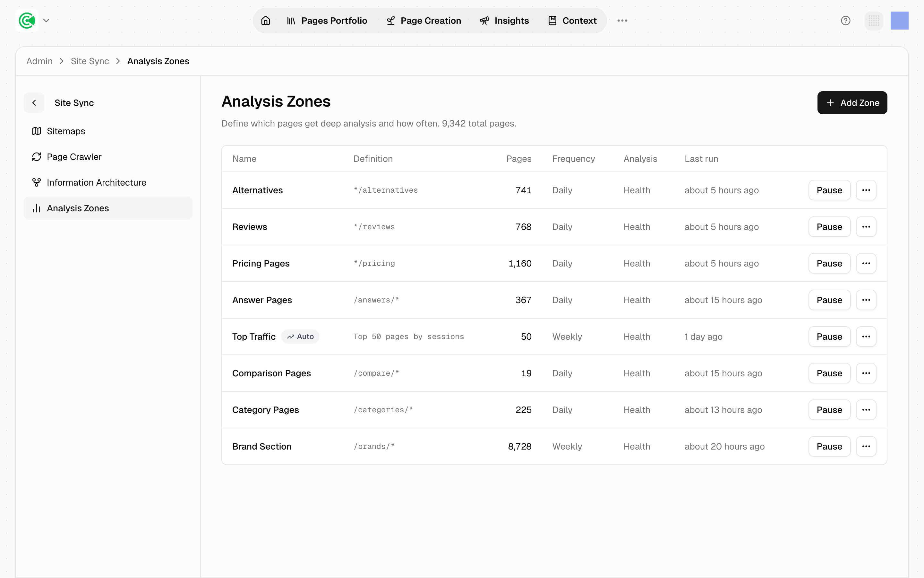Open the Insights tab
This screenshot has height=578, width=924.
click(x=504, y=21)
